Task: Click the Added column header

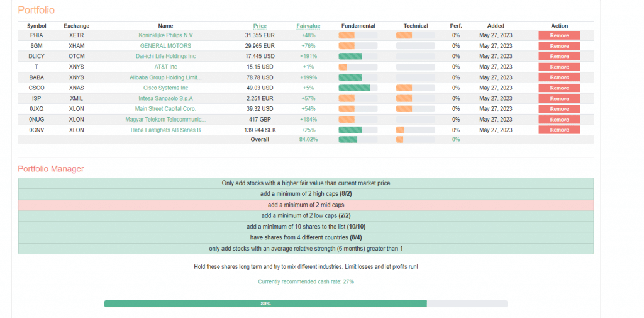Action: 496,26
